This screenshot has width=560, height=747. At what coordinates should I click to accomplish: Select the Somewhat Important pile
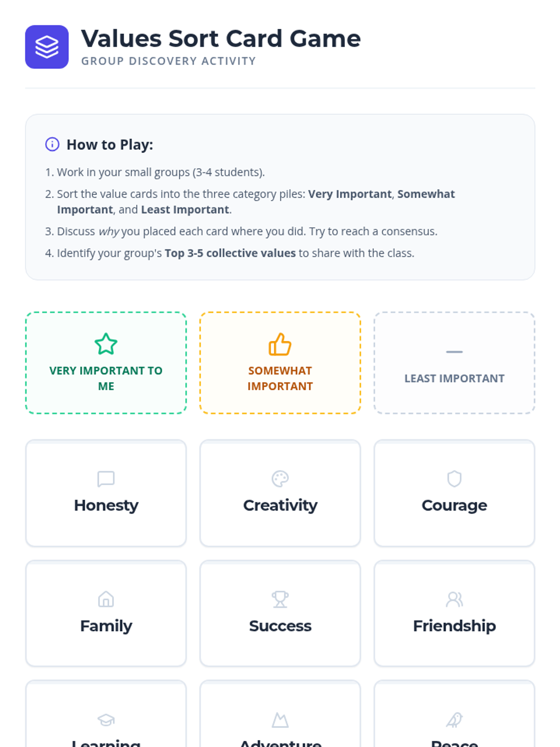pyautogui.click(x=280, y=363)
